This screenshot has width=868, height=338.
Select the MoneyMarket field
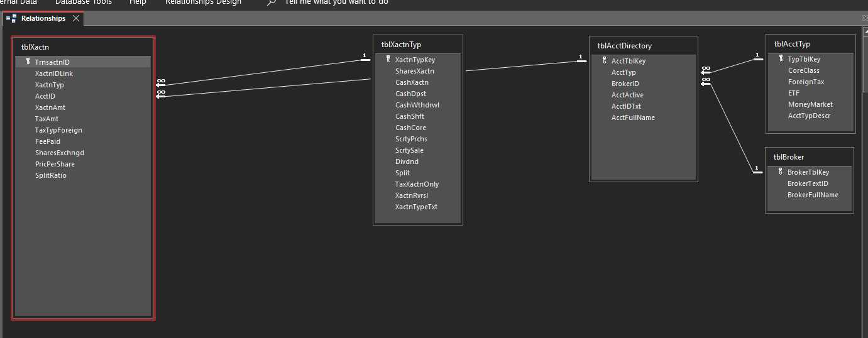(x=811, y=104)
